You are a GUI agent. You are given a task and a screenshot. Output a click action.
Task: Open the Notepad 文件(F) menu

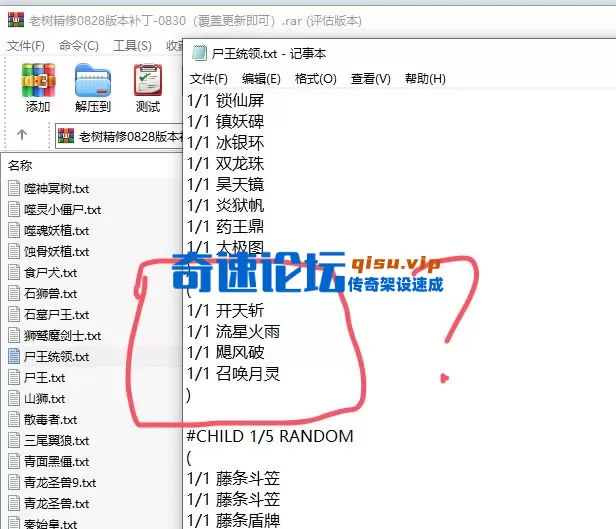tap(209, 79)
